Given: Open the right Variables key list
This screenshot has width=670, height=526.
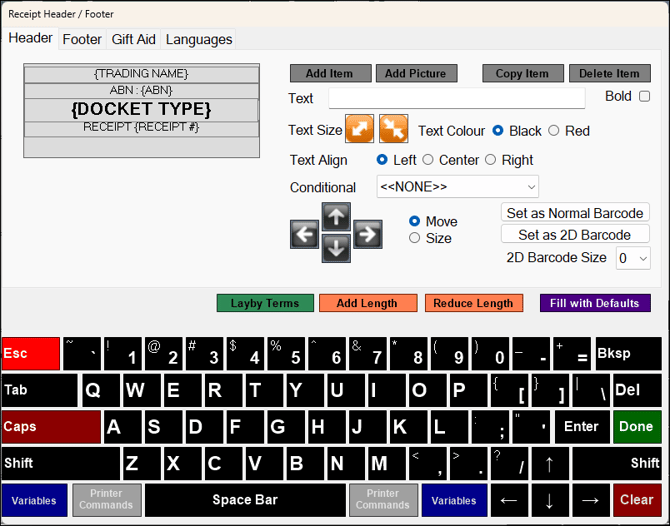Looking at the screenshot, I should tap(455, 500).
